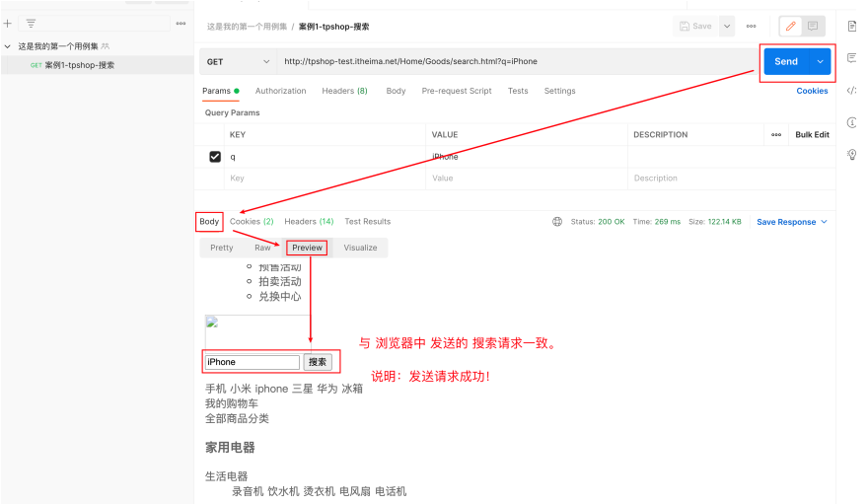Click the q key cell
Image resolution: width=868 pixels, height=504 pixels.
[x=325, y=157]
